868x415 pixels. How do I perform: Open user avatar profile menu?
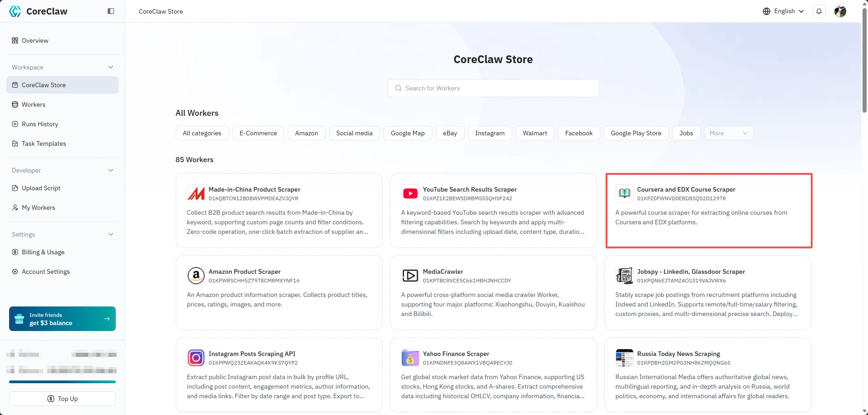click(x=840, y=11)
